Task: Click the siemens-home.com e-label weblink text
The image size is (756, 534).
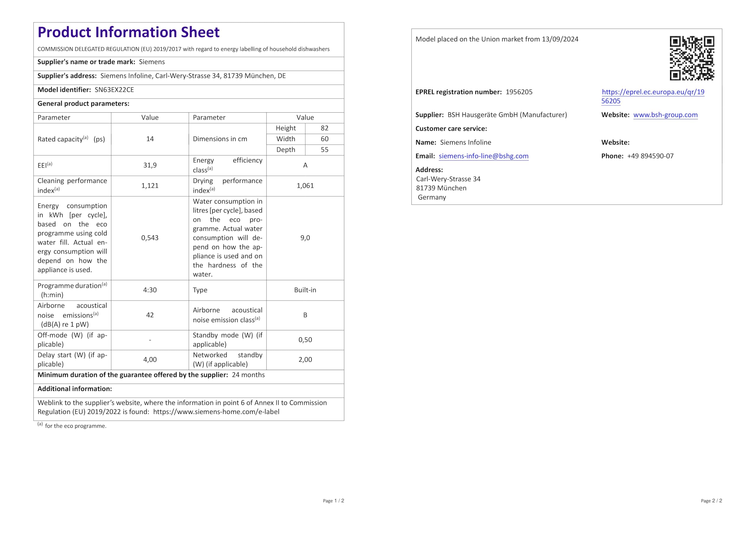Action: tap(216, 412)
